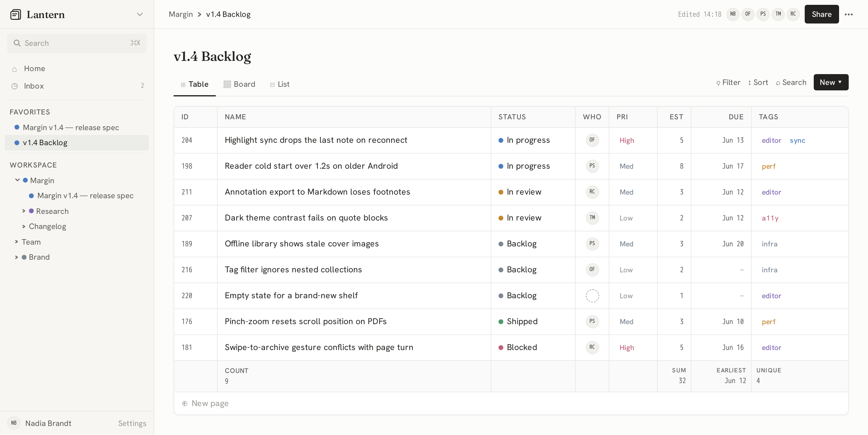Click TM collaborator avatar in header
Viewport: 868px width, 435px height.
click(778, 14)
